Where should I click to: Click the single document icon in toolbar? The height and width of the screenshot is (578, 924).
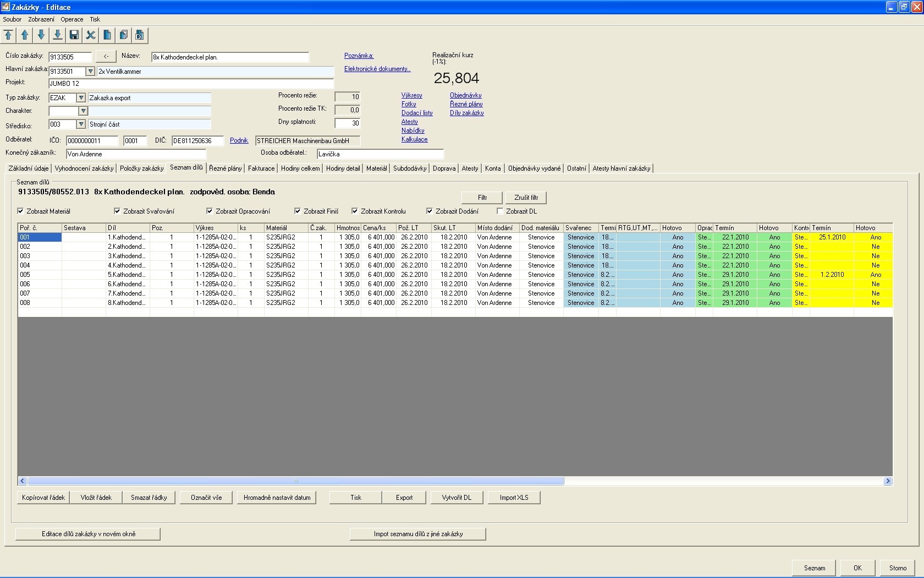coord(107,35)
